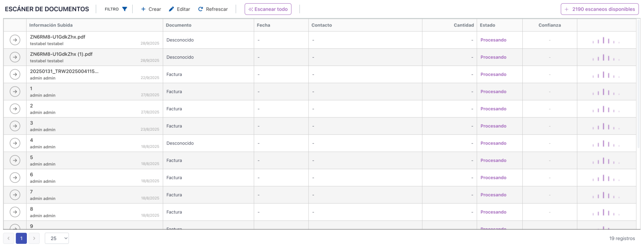The height and width of the screenshot is (246, 644).
Task: Click the 2190 escaneos disponibles button
Action: [600, 9]
